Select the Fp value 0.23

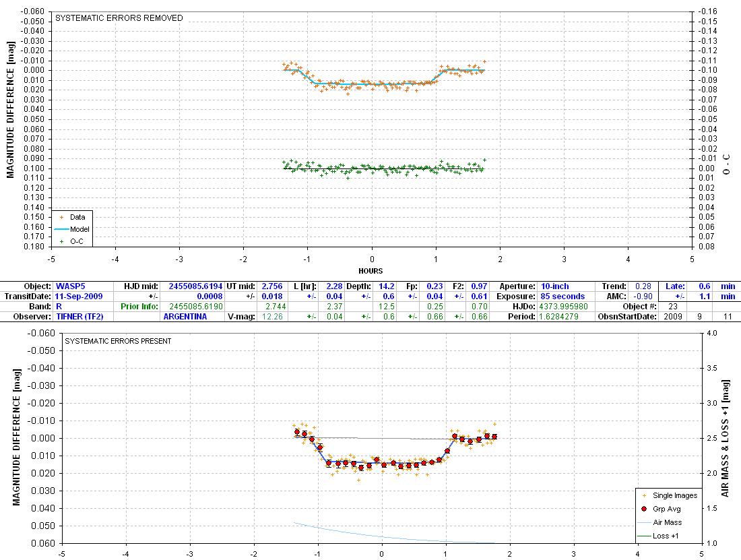click(x=434, y=286)
